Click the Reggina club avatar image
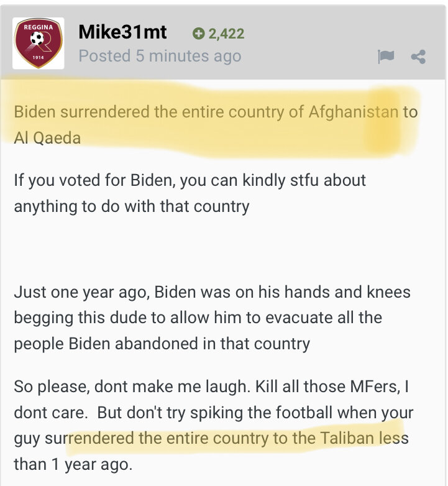 pos(39,44)
